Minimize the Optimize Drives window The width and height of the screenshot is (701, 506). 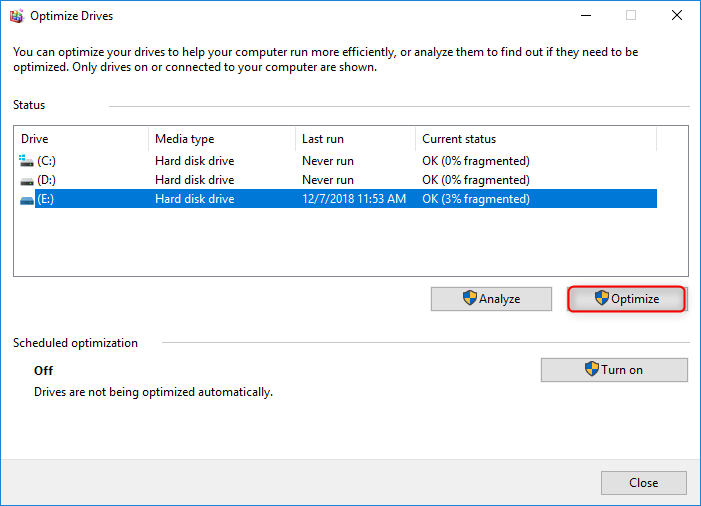585,16
